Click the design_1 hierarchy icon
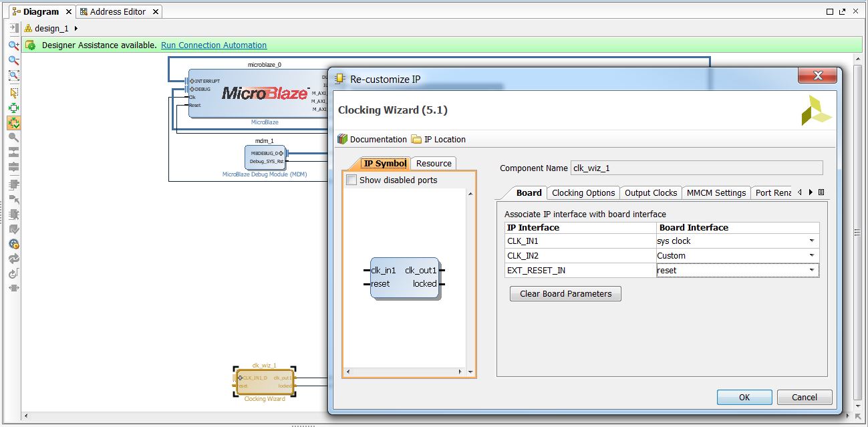868x427 pixels. (x=28, y=28)
